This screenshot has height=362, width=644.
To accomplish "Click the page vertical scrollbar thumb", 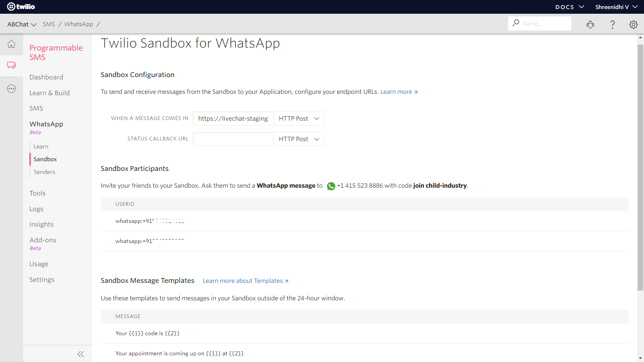I will click(x=640, y=168).
